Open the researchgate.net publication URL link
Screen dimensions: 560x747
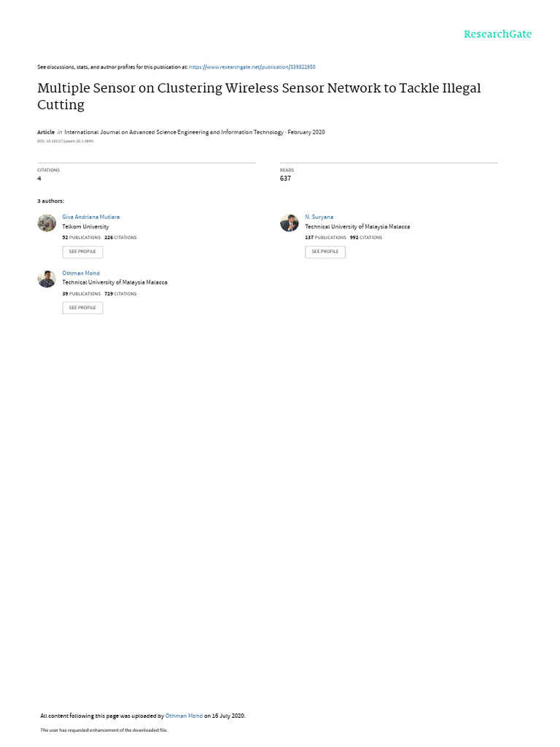click(x=252, y=67)
